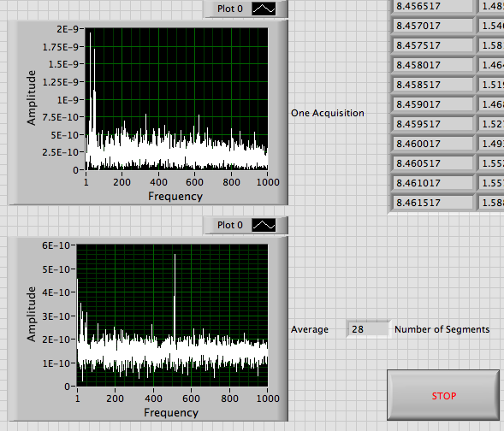
Task: Open Plot 0 line style icon on upper graph
Action: 264,9
